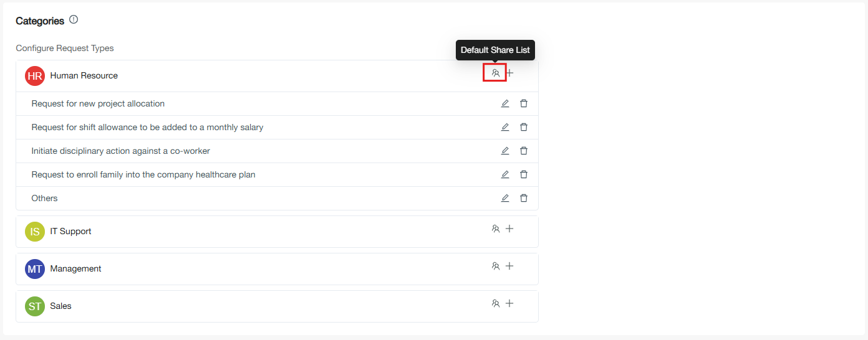The width and height of the screenshot is (868, 340).
Task: Delete the shift allowance request type
Action: [524, 127]
